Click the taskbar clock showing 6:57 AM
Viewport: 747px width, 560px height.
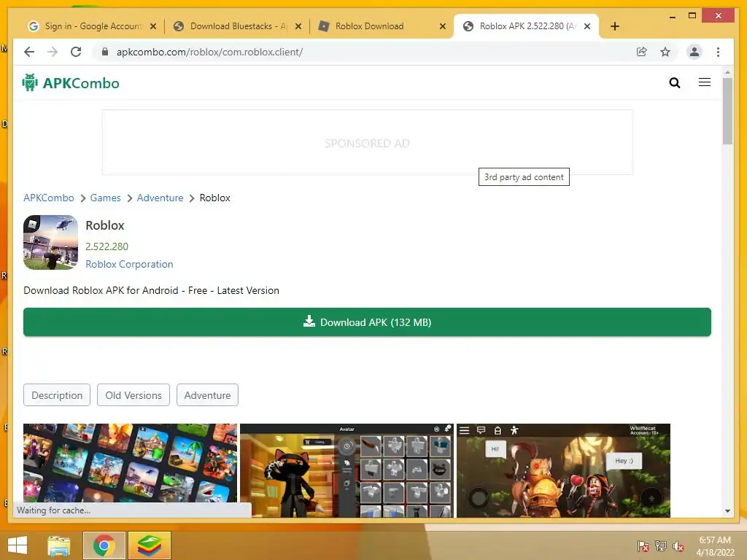(715, 546)
